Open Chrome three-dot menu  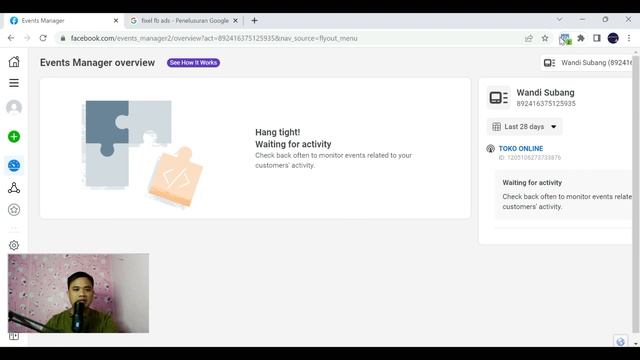tap(629, 38)
